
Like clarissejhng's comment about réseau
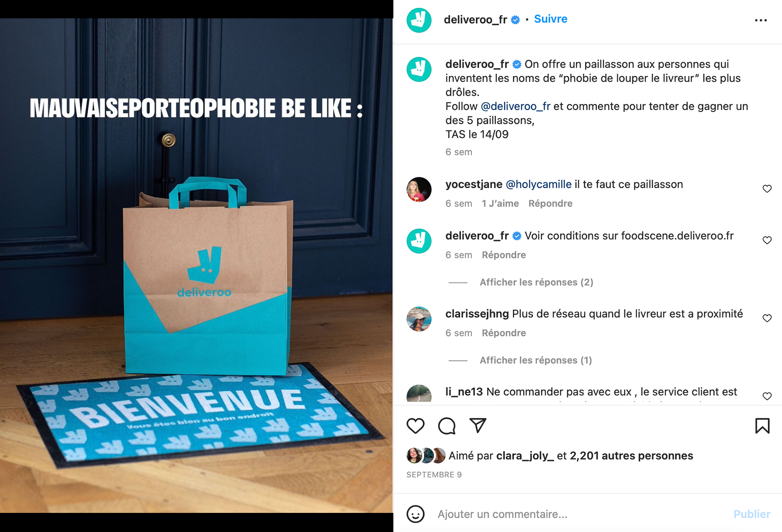(767, 318)
